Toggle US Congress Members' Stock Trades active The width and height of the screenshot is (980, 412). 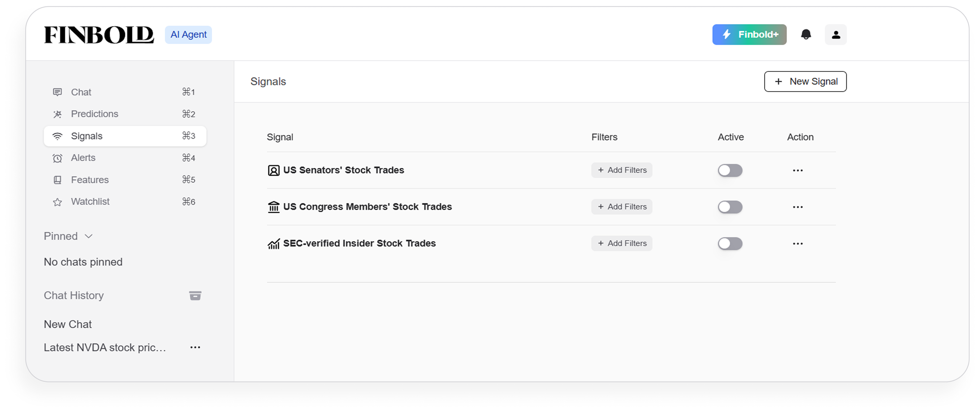pyautogui.click(x=730, y=207)
